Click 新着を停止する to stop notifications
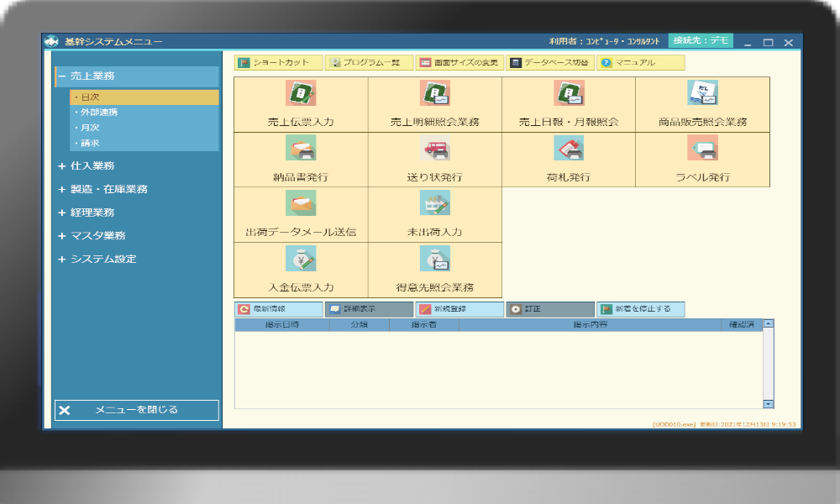Viewport: 840px width, 504px height. [x=640, y=309]
